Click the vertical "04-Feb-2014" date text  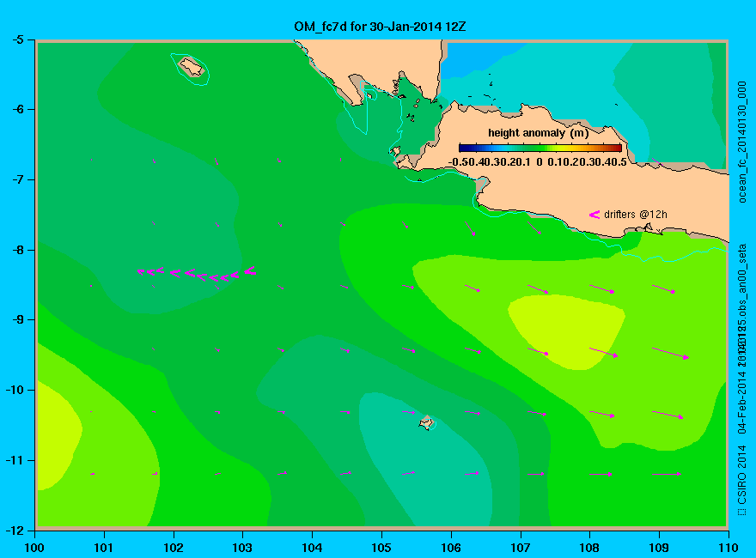[742, 403]
